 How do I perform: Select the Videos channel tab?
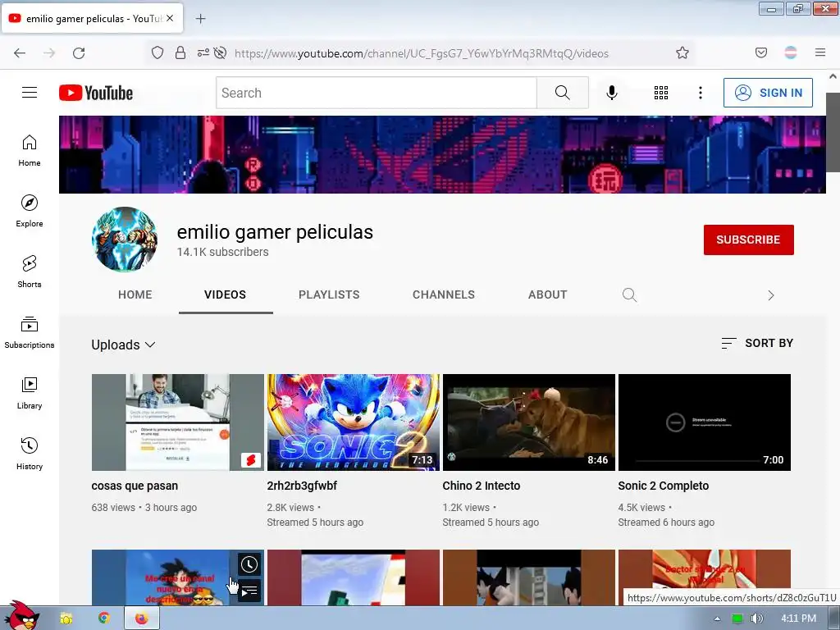pyautogui.click(x=225, y=294)
